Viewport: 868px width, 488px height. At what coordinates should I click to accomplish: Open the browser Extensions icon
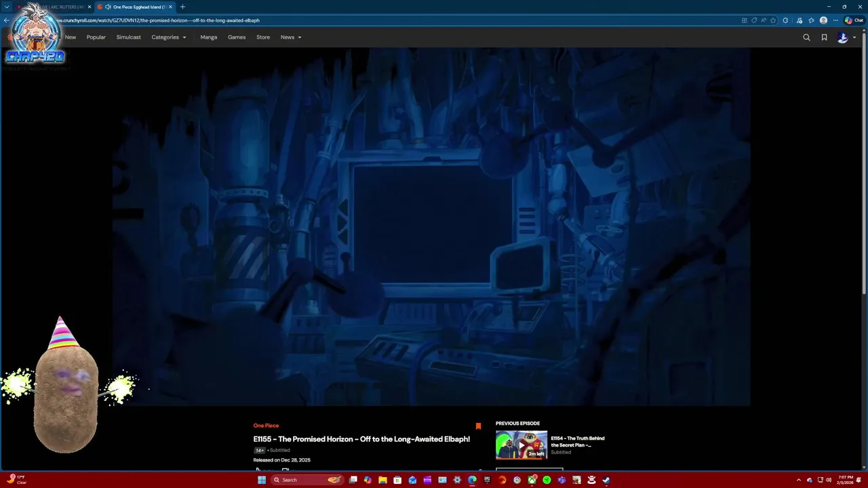pos(785,20)
